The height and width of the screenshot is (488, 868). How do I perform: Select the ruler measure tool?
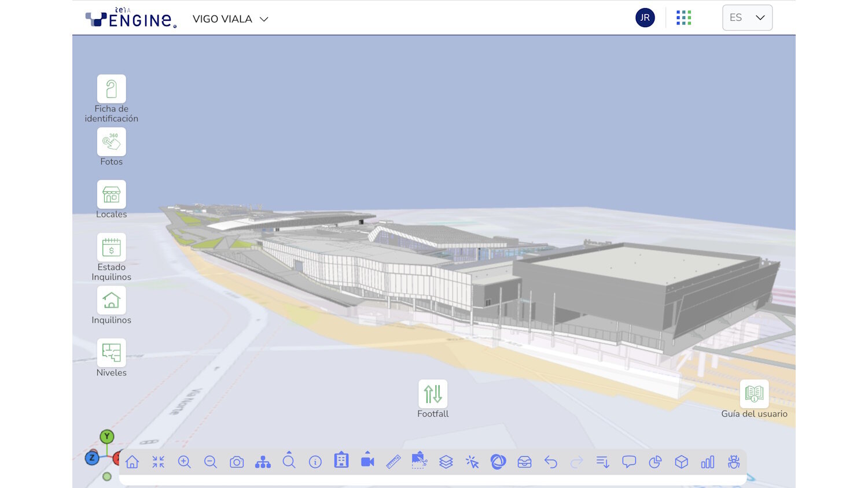[393, 462]
